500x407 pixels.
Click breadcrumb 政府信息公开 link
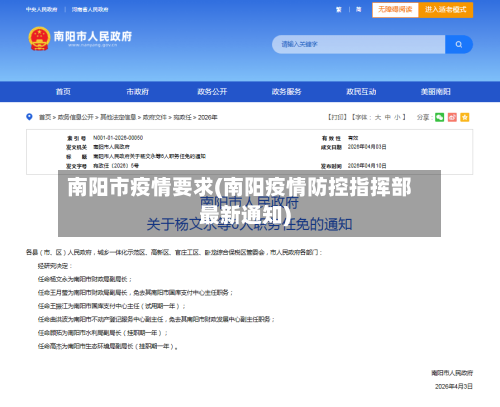pyautogui.click(x=76, y=117)
